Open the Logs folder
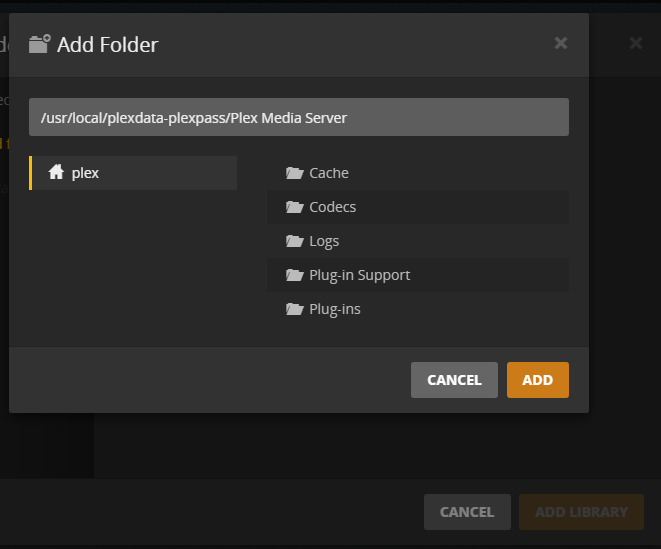 click(418, 241)
